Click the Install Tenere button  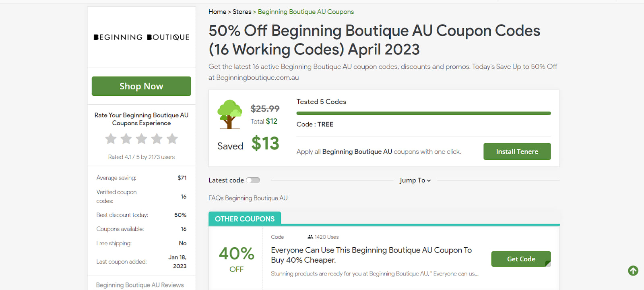point(517,151)
